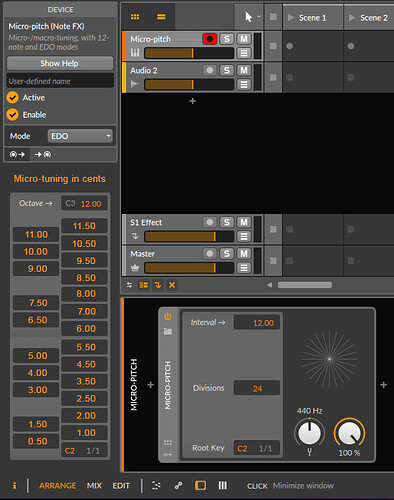
Task: Click the device Root Key C2 field
Action: point(257,448)
